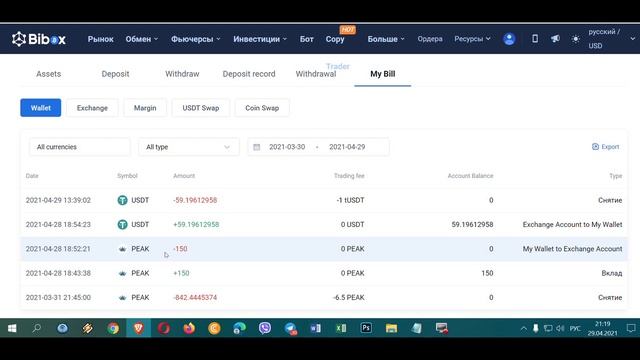The width and height of the screenshot is (640, 360).
Task: Expand the Инвестиции dropdown menu
Action: [260, 39]
